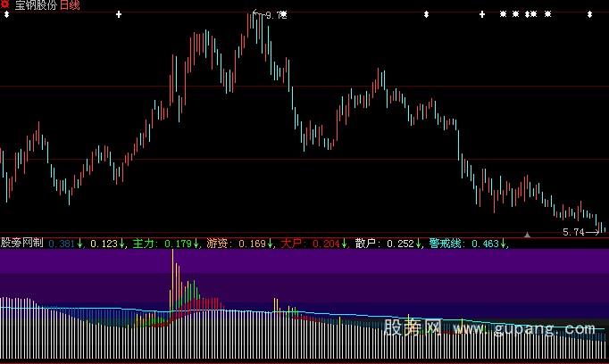Click the gray triangle marker above indicator panel

527,235
